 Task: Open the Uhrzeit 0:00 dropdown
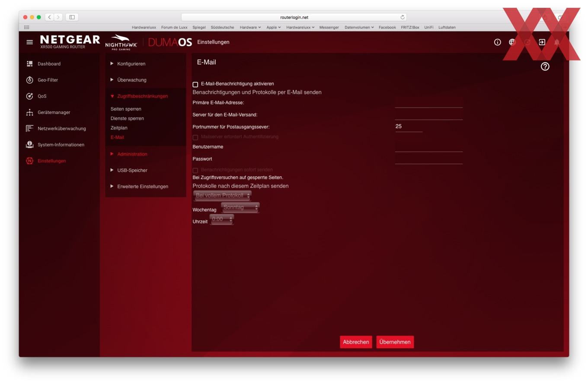(222, 219)
